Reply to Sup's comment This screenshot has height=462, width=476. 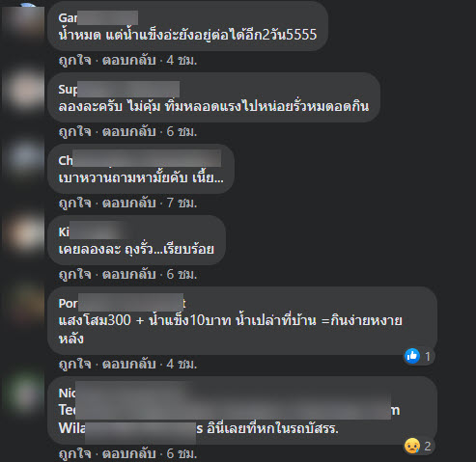tap(129, 131)
